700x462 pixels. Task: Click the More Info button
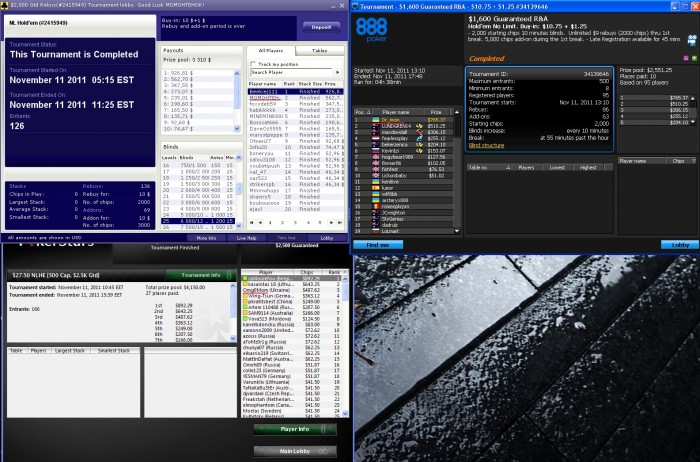(x=206, y=238)
